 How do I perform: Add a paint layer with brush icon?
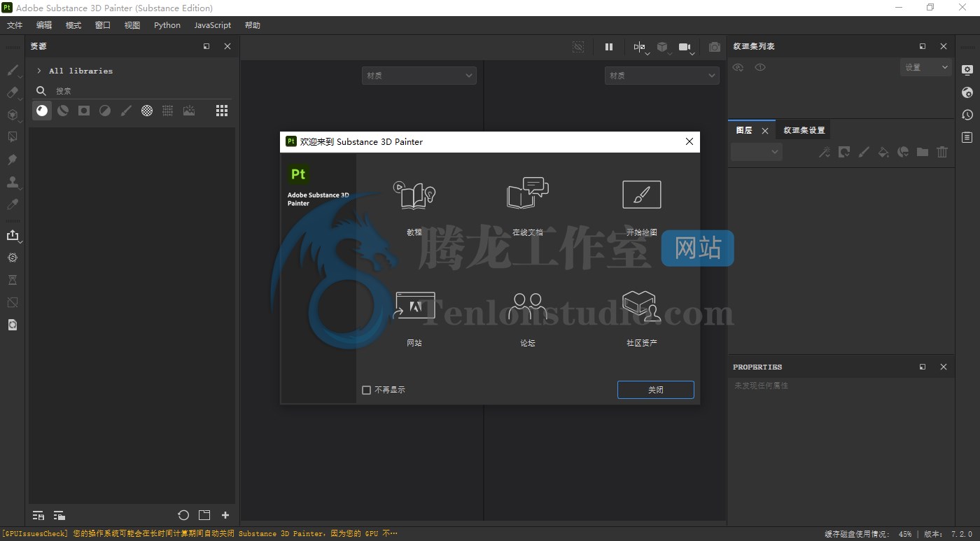[x=864, y=152]
